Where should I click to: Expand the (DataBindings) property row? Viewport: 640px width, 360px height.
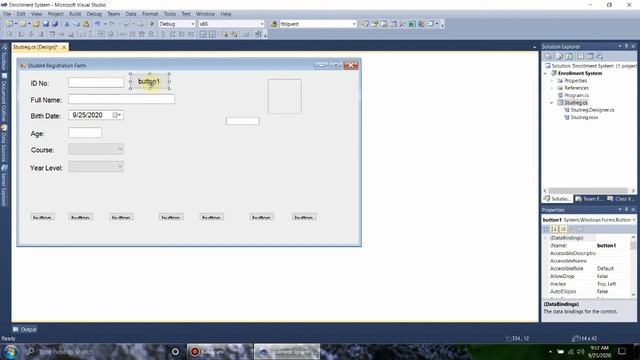coord(546,238)
